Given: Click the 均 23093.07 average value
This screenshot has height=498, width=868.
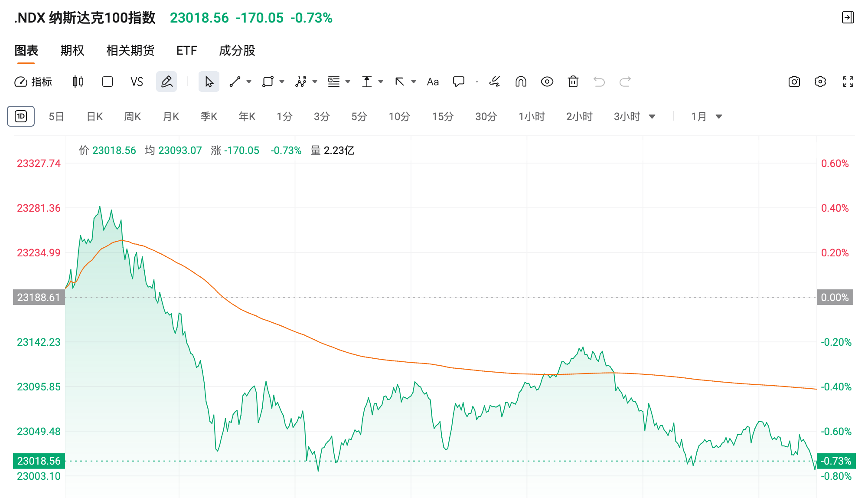Looking at the screenshot, I should tap(173, 151).
